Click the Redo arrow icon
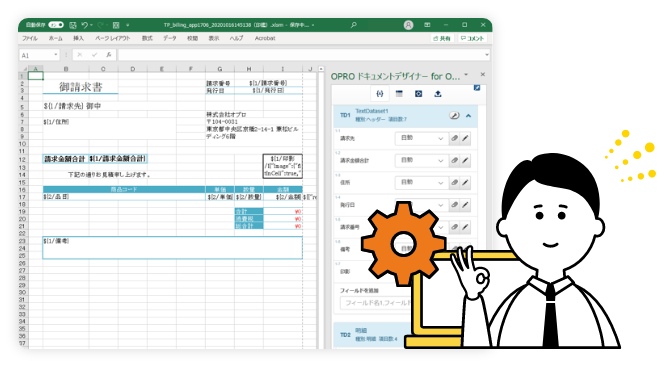 (x=101, y=25)
